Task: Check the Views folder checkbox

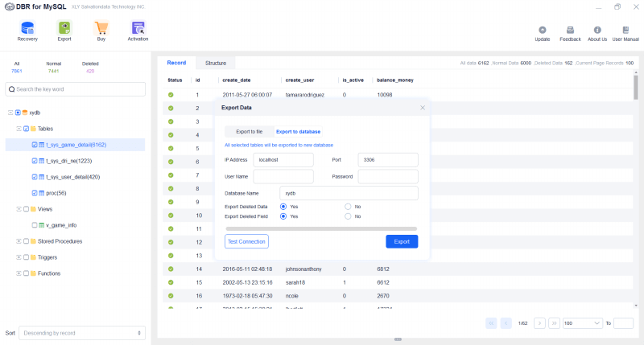Action: click(26, 209)
